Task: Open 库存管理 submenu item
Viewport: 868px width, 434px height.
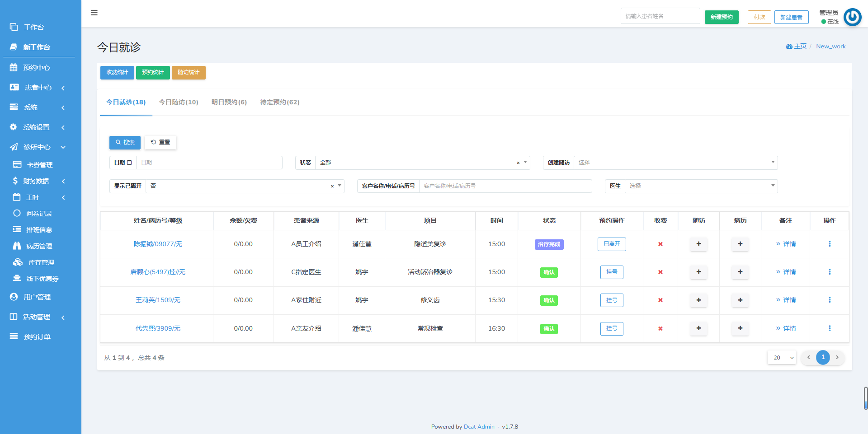Action: tap(41, 262)
